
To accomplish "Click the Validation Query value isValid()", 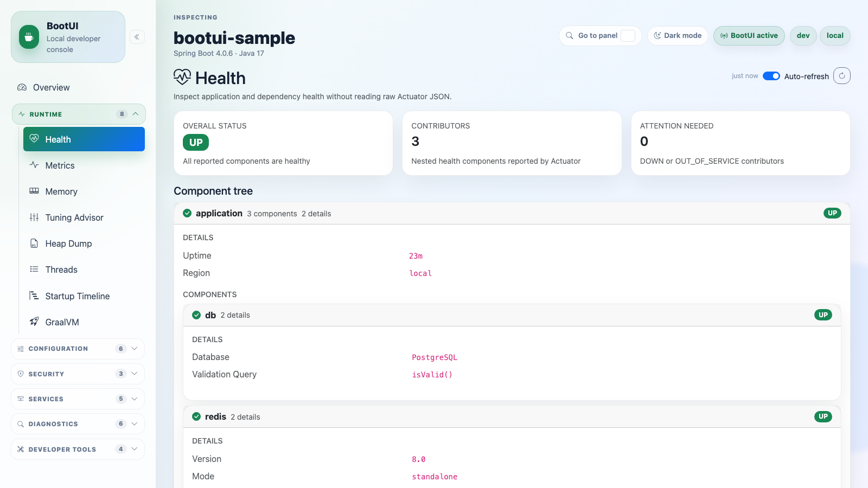I will [432, 375].
